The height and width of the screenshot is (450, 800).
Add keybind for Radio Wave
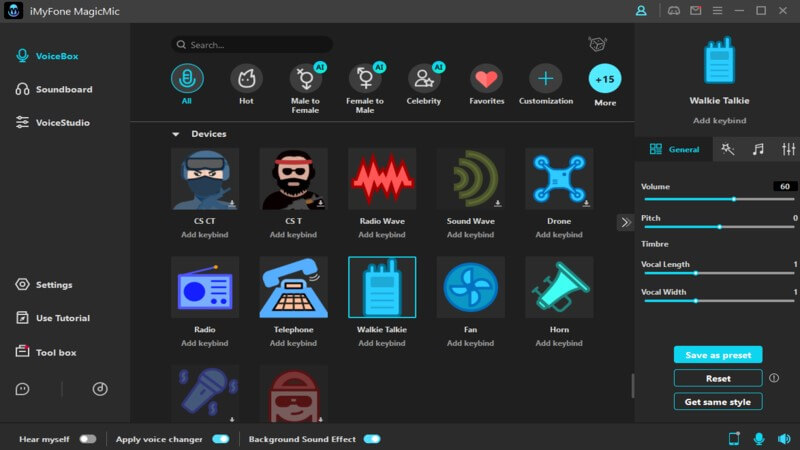[x=382, y=235]
